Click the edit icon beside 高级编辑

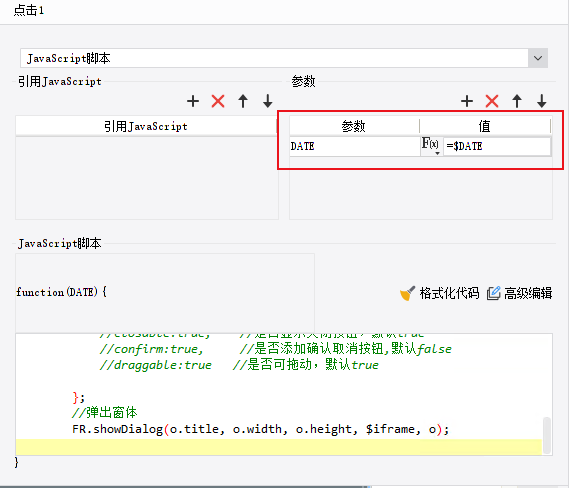(x=494, y=293)
